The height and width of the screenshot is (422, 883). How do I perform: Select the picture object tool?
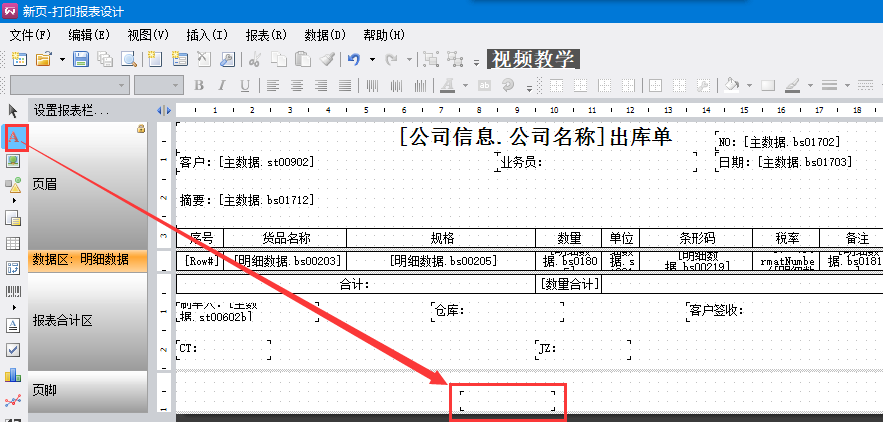(14, 160)
